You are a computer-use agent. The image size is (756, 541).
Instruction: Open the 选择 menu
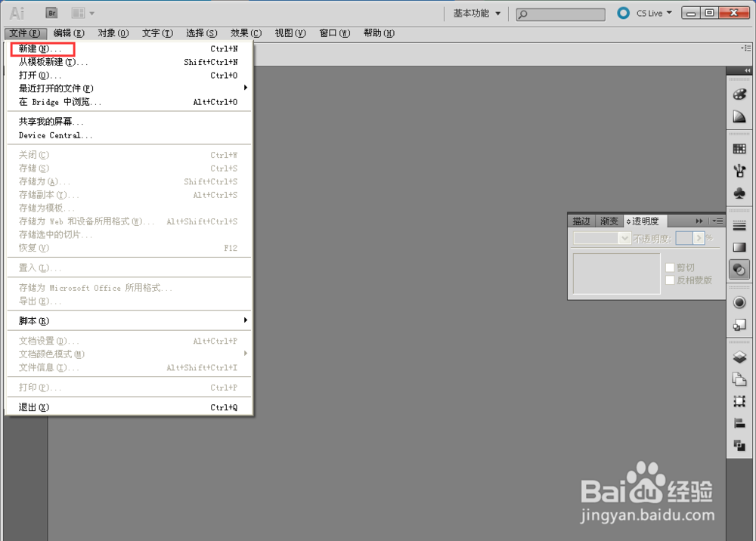[202, 33]
